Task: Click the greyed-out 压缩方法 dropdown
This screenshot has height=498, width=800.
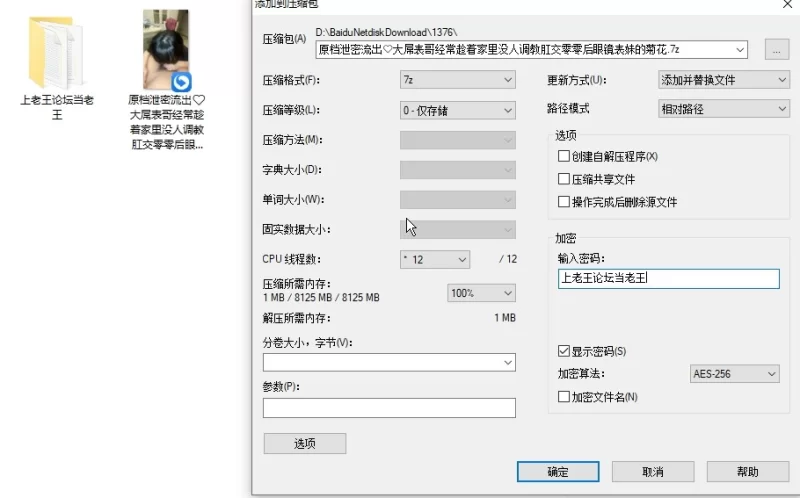Action: [458, 140]
